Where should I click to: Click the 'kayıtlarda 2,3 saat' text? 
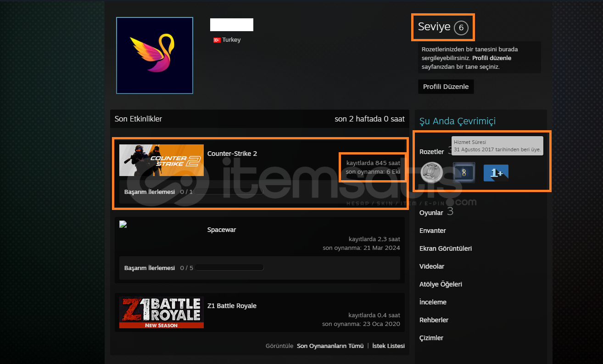pyautogui.click(x=374, y=239)
